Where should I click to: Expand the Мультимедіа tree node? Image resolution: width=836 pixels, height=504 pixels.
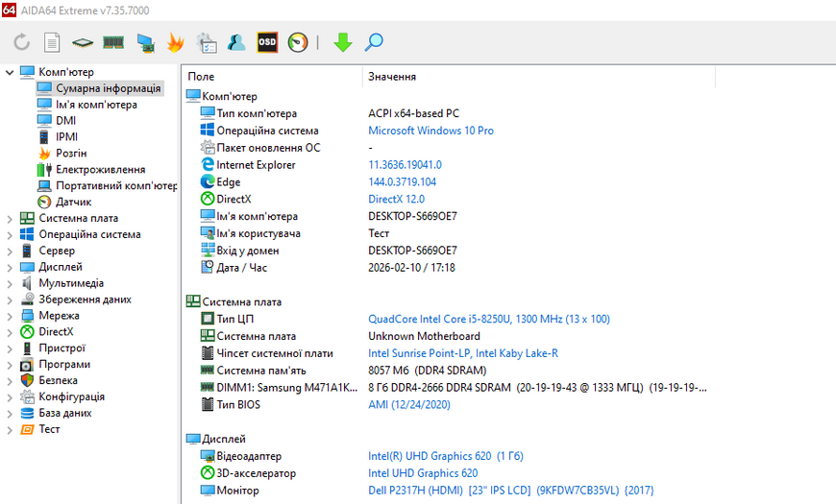point(9,283)
